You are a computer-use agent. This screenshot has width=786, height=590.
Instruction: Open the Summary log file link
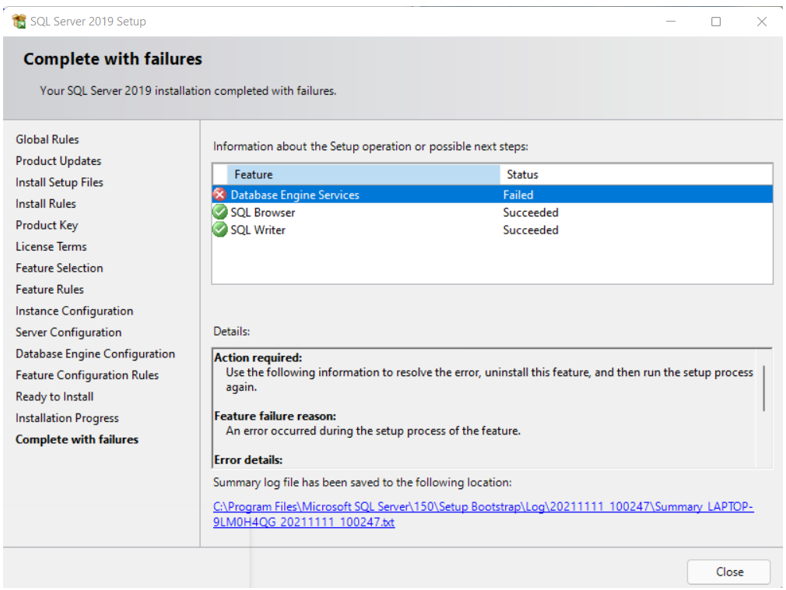pyautogui.click(x=483, y=514)
